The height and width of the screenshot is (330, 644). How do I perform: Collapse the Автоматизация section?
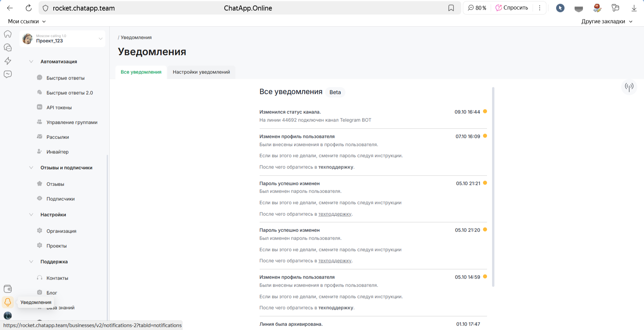(31, 61)
